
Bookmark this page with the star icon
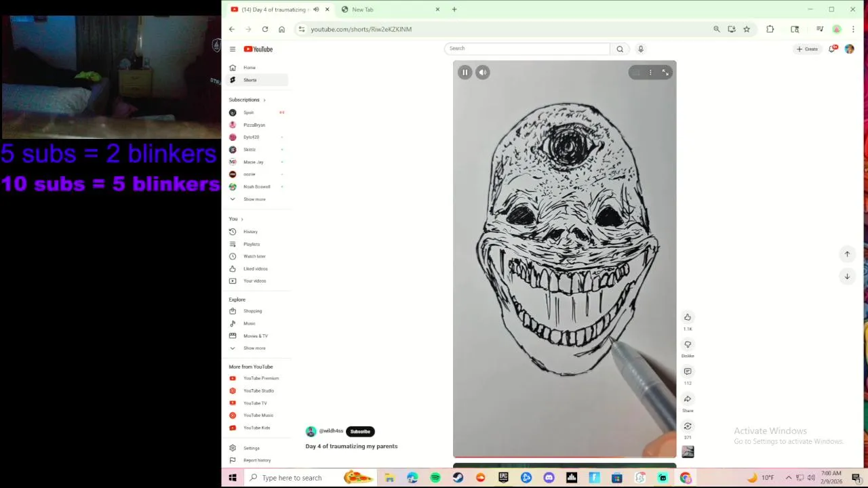tap(747, 29)
